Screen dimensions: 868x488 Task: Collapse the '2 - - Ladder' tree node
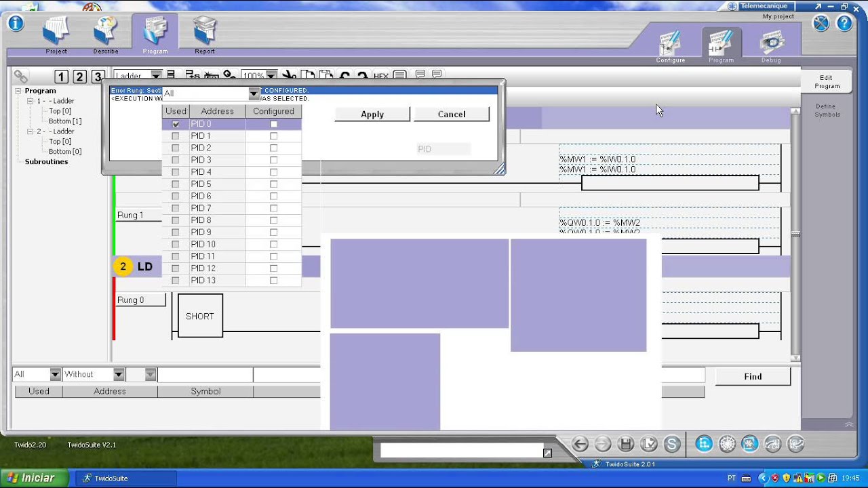click(31, 131)
